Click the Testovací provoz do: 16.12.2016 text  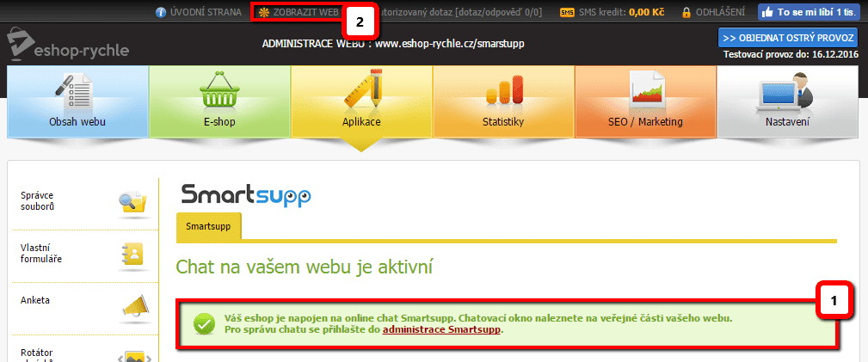[x=791, y=55]
